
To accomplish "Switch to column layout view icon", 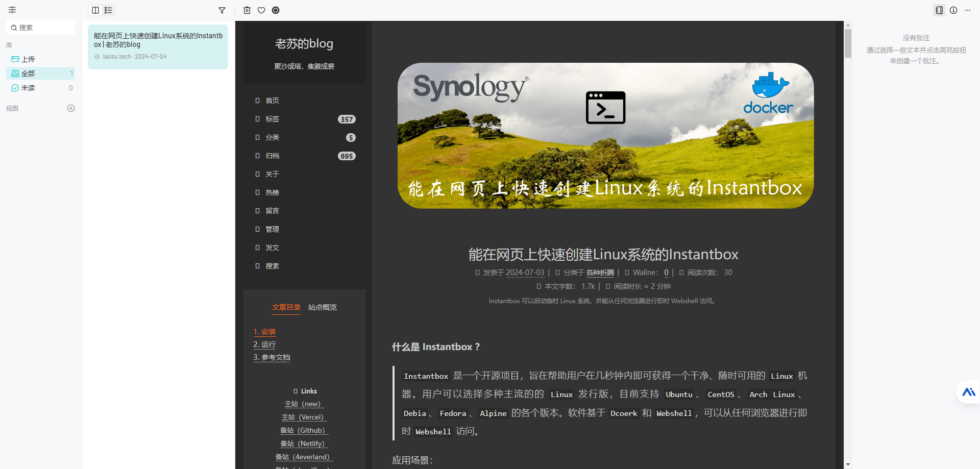I will 95,10.
